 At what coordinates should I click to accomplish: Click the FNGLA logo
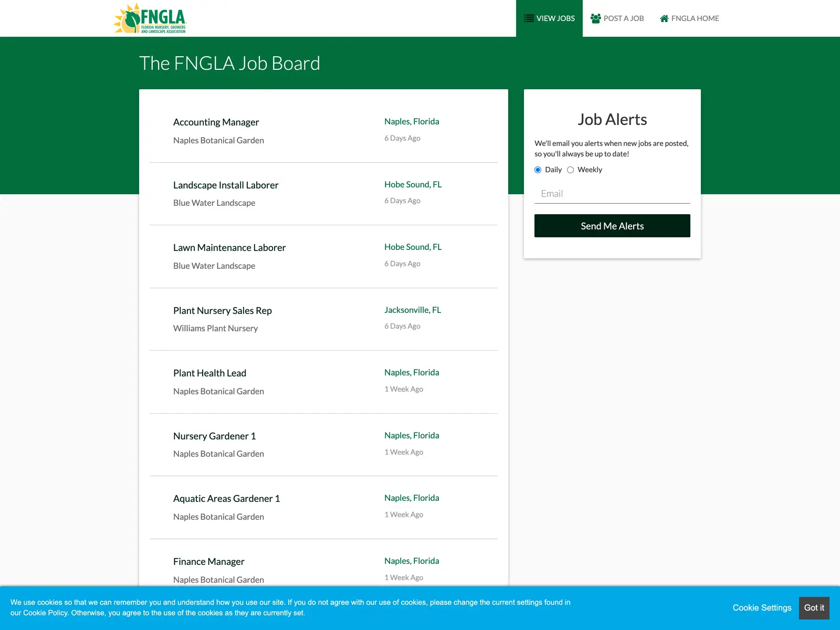pos(150,18)
